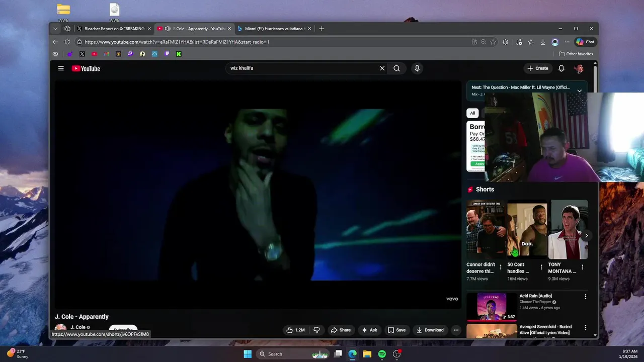
Task: Switch to Miami Hurricanes vs Indiana tab
Action: (274, 29)
